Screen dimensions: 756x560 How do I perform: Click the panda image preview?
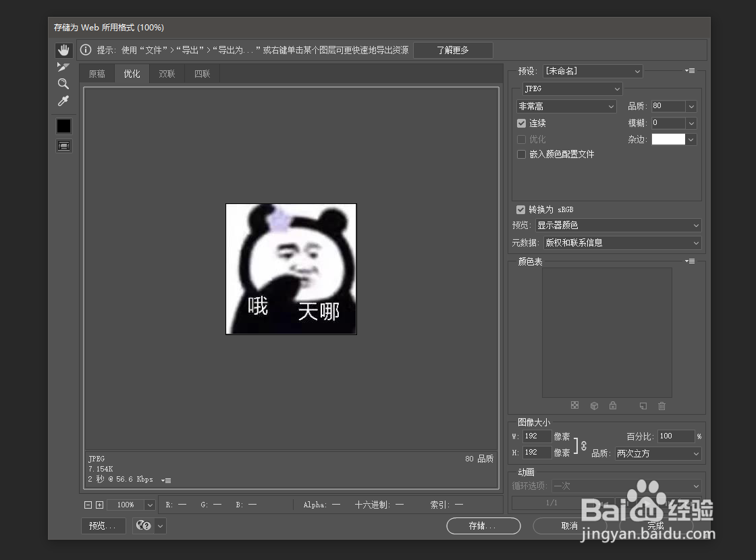pyautogui.click(x=291, y=269)
